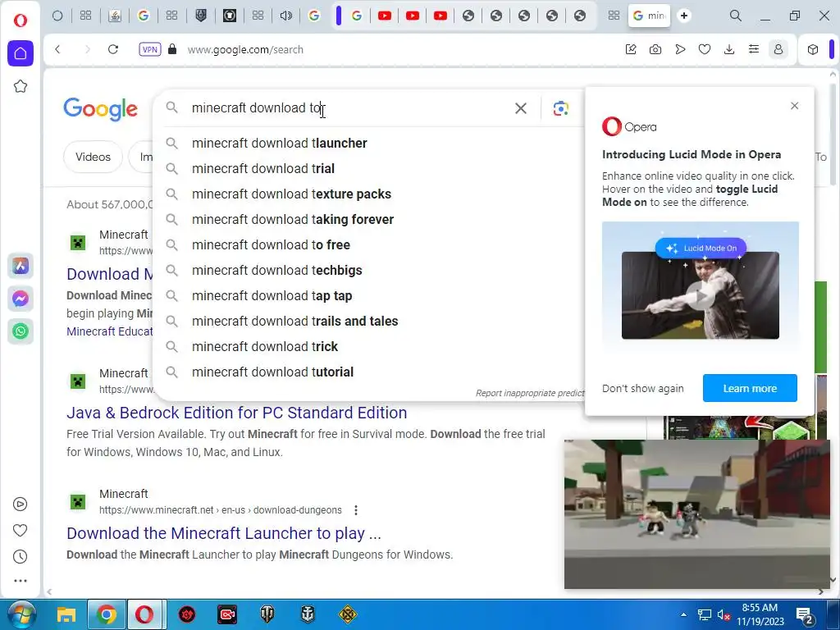
Task: Open the extensions cube icon
Action: 813,49
